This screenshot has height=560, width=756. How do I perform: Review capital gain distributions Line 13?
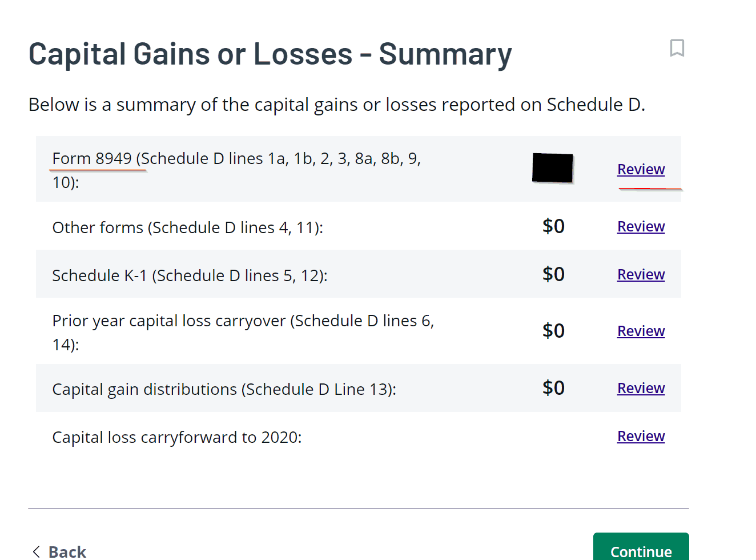[x=641, y=388]
